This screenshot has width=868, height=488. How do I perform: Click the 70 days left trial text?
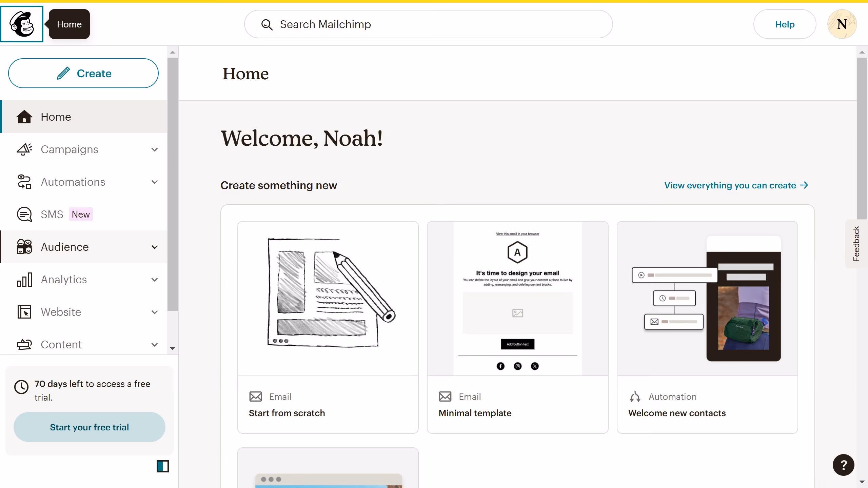click(x=93, y=390)
